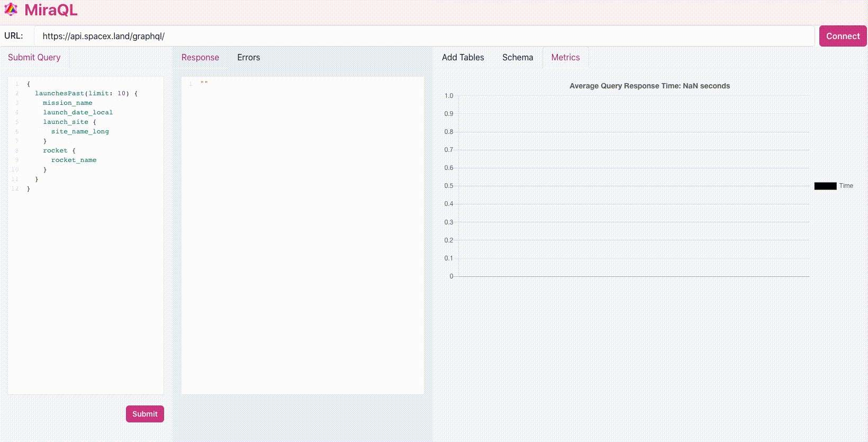Focus the GraphQL URL input field
Image resolution: width=868 pixels, height=442 pixels.
tap(424, 36)
